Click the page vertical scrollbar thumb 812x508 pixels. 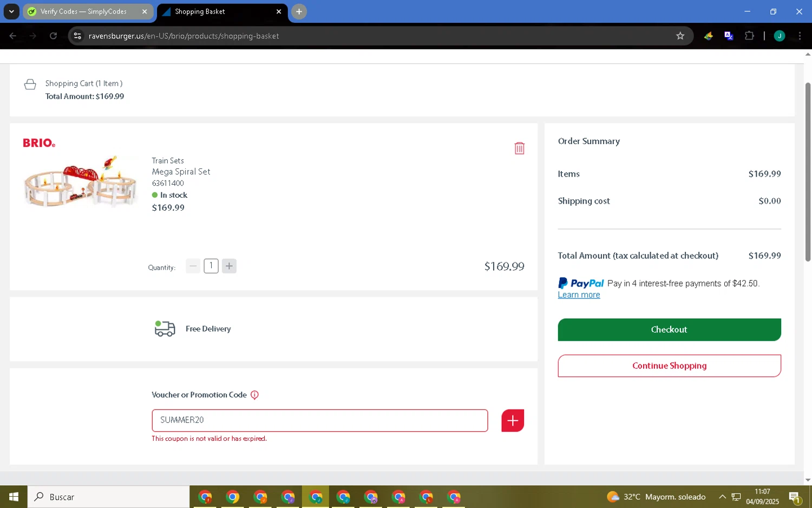808,172
